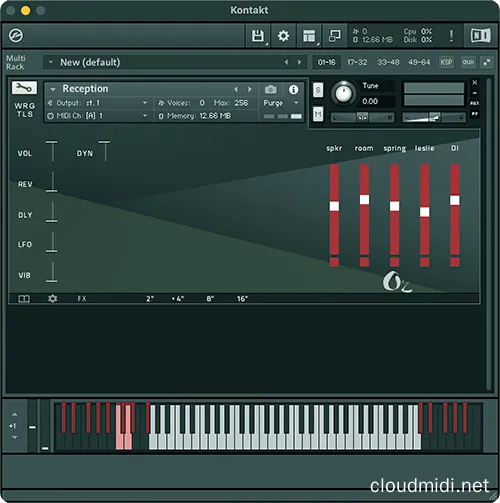Click the rack vertical scrollbar

489,234
